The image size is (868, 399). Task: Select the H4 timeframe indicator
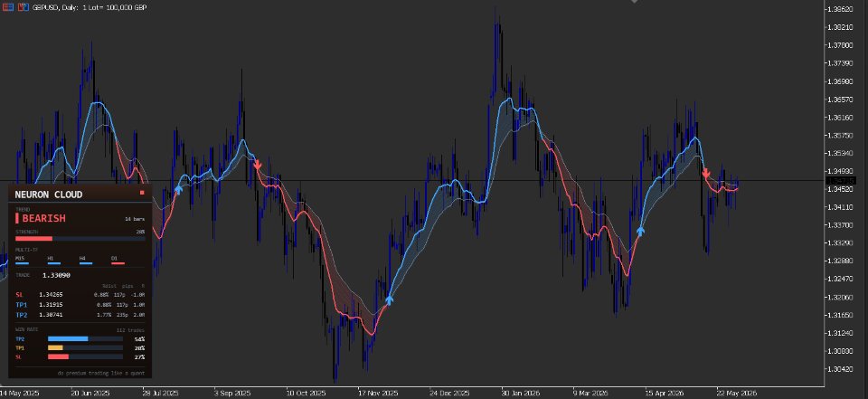pos(86,261)
